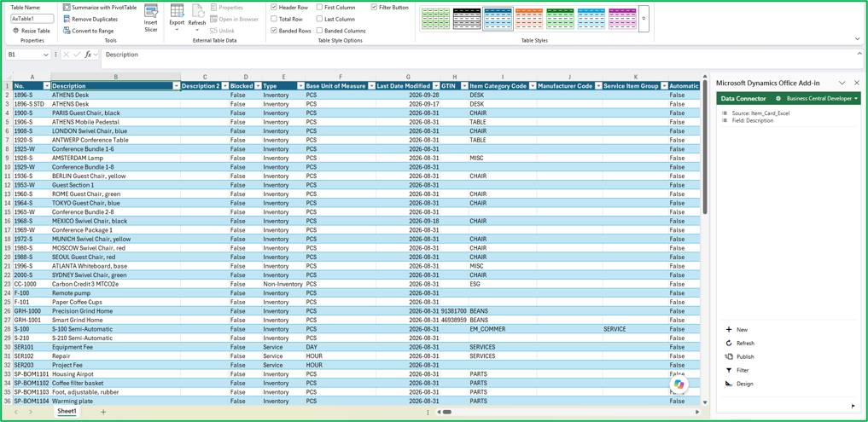The height and width of the screenshot is (422, 868).
Task: Click New in the add-in pane
Action: click(737, 330)
